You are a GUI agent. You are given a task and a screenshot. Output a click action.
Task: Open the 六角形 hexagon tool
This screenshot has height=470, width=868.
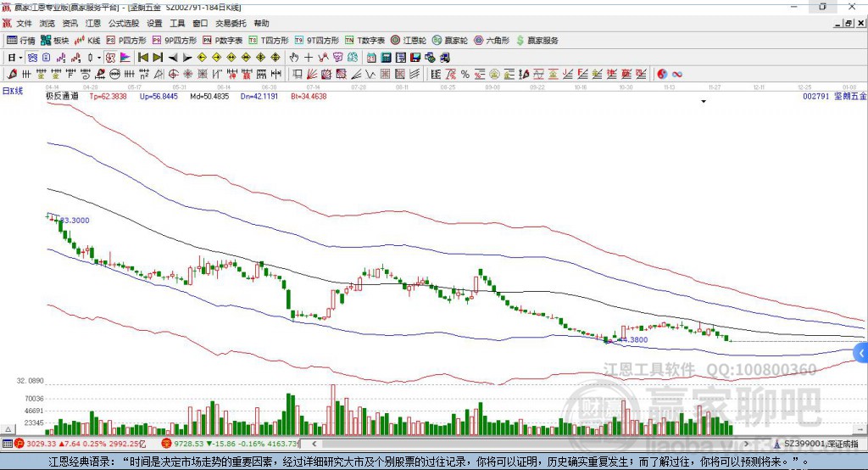pyautogui.click(x=492, y=41)
